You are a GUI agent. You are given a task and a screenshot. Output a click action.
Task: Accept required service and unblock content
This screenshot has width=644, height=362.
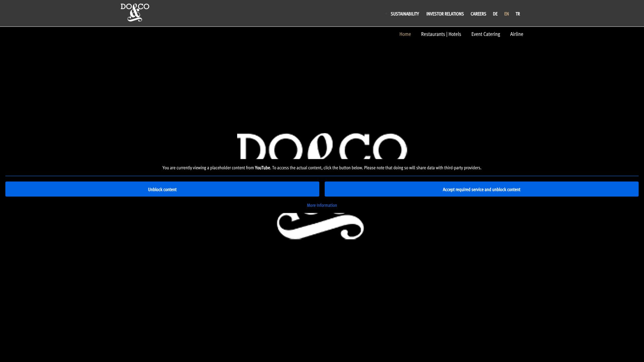(x=482, y=189)
